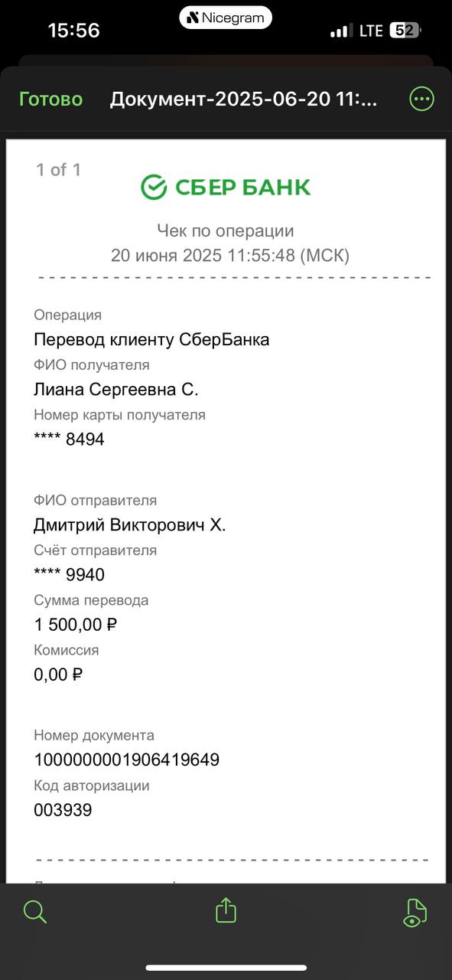Open the share sheet icon

226,910
